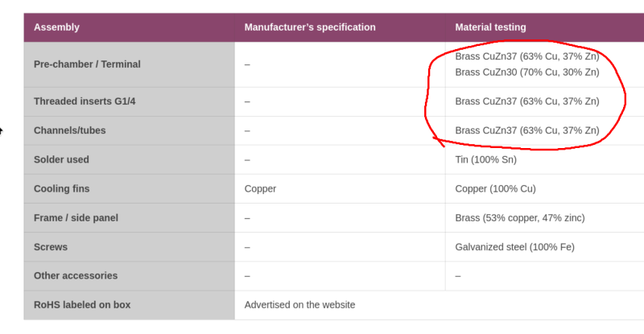Select the Threaded inserts G1/4 row label
Image resolution: width=644 pixels, height=334 pixels.
85,101
